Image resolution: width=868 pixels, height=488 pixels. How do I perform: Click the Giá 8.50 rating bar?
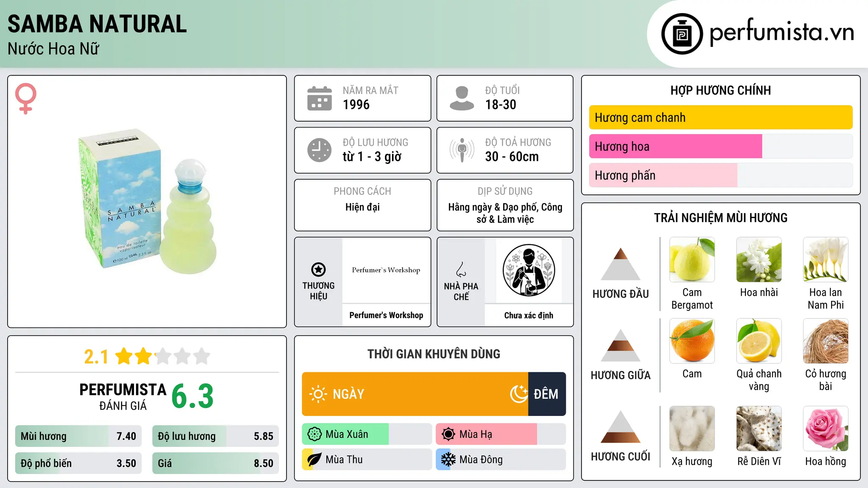click(216, 463)
